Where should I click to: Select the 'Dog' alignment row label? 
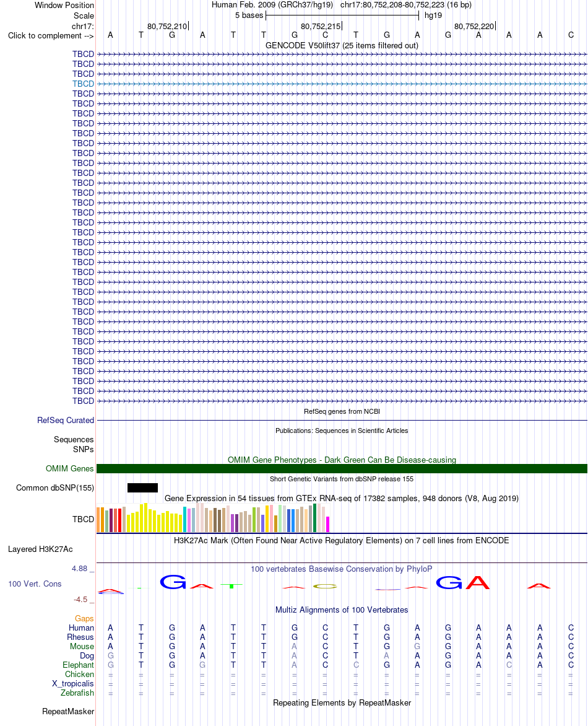[x=87, y=655]
